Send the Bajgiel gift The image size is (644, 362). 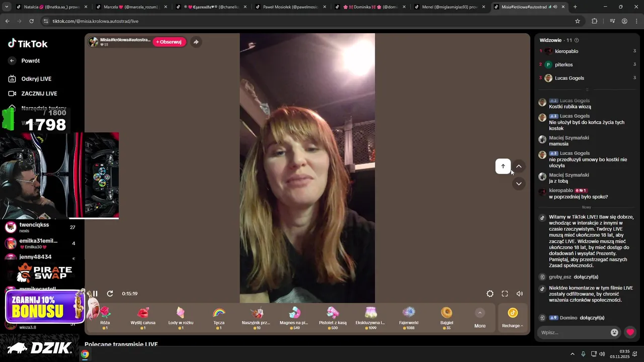(446, 318)
